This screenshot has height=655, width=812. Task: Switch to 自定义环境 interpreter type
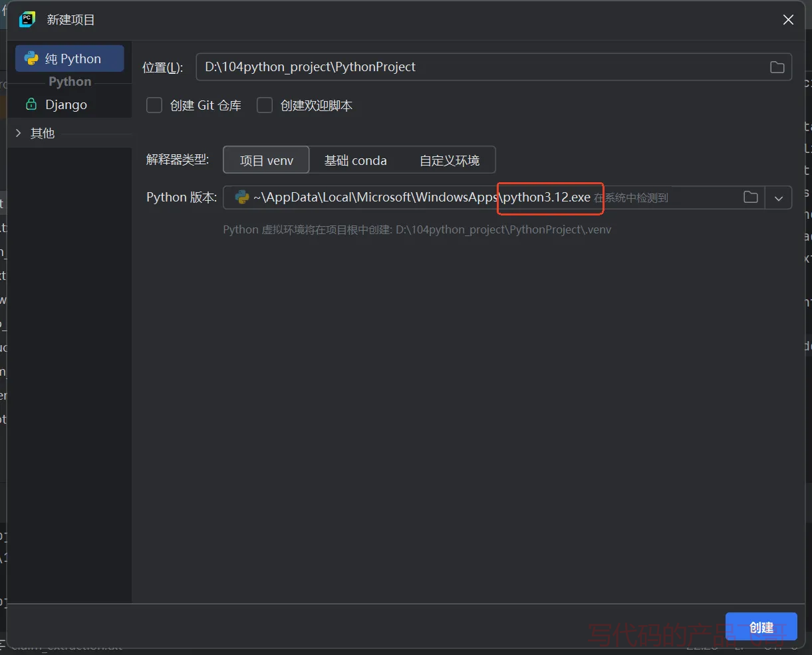450,160
